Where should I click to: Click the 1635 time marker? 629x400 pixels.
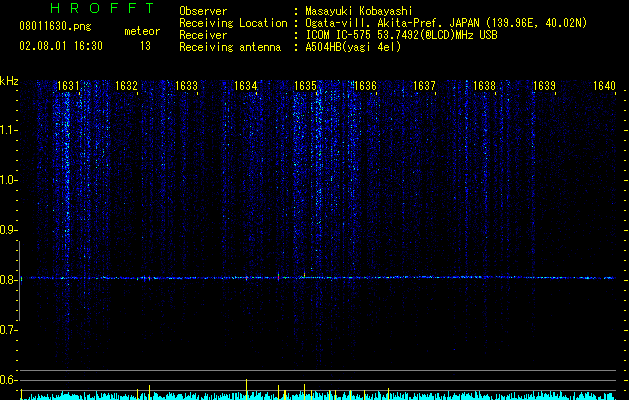pyautogui.click(x=306, y=86)
